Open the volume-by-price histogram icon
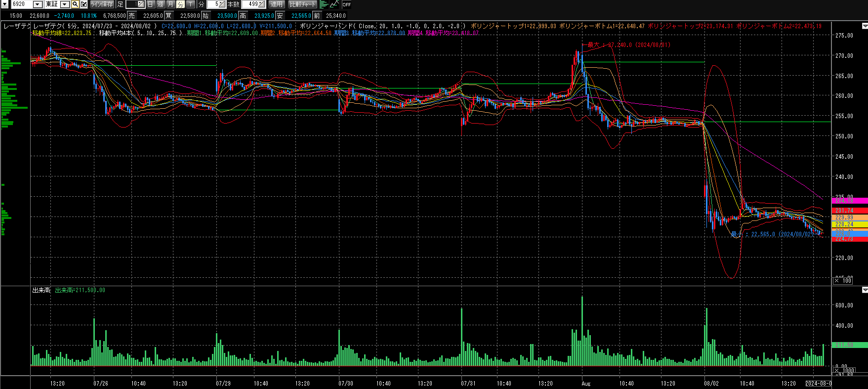 point(324,4)
